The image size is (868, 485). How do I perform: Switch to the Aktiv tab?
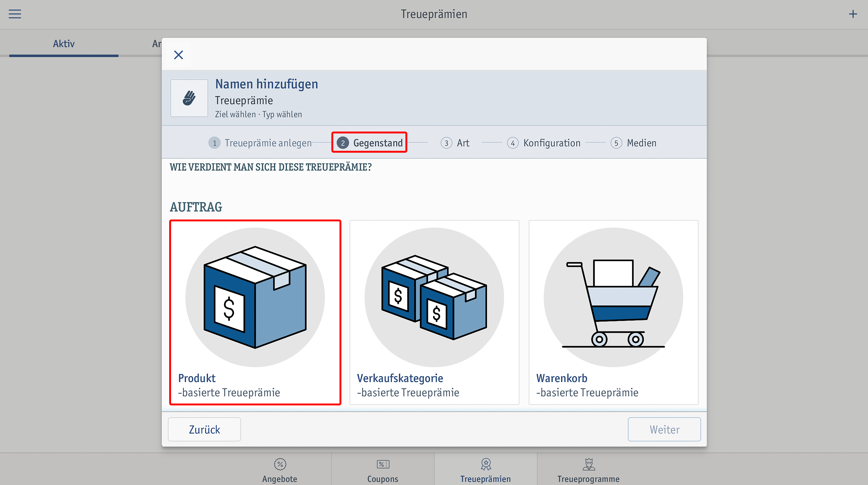click(x=64, y=43)
